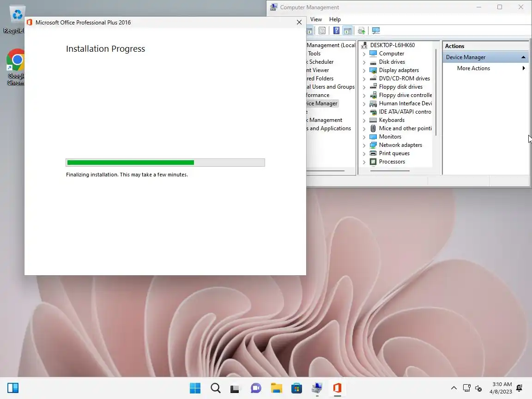Image resolution: width=532 pixels, height=399 pixels.
Task: Open the View menu in Computer Management
Action: pos(316,19)
